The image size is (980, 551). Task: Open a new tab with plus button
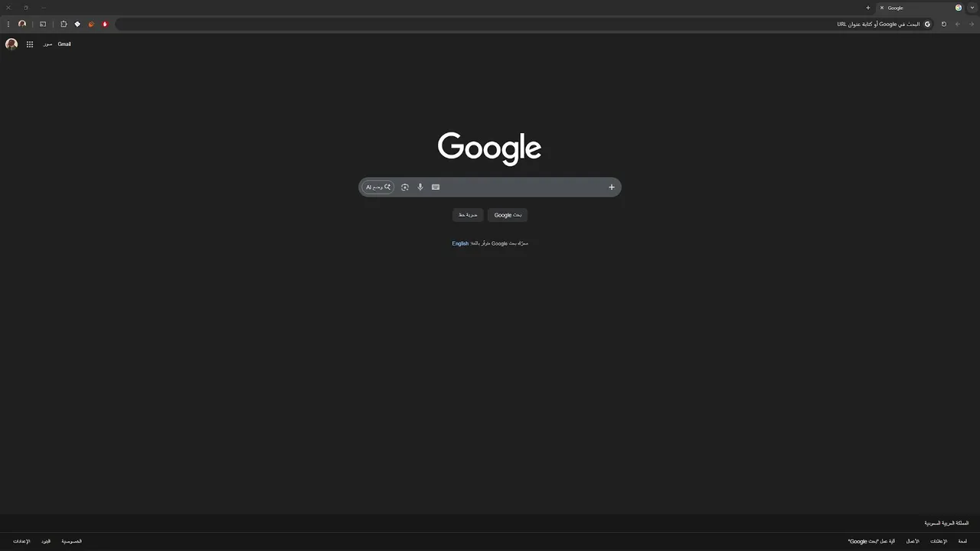tap(867, 8)
